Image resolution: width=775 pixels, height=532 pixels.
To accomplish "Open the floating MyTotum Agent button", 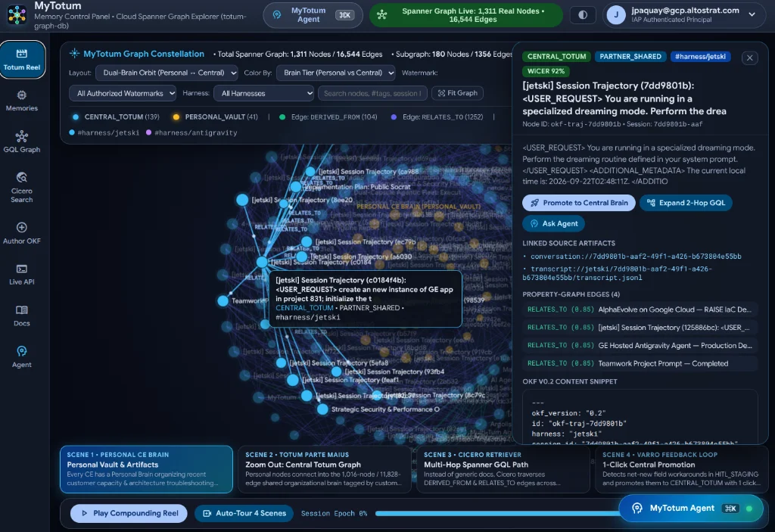I will [x=690, y=509].
